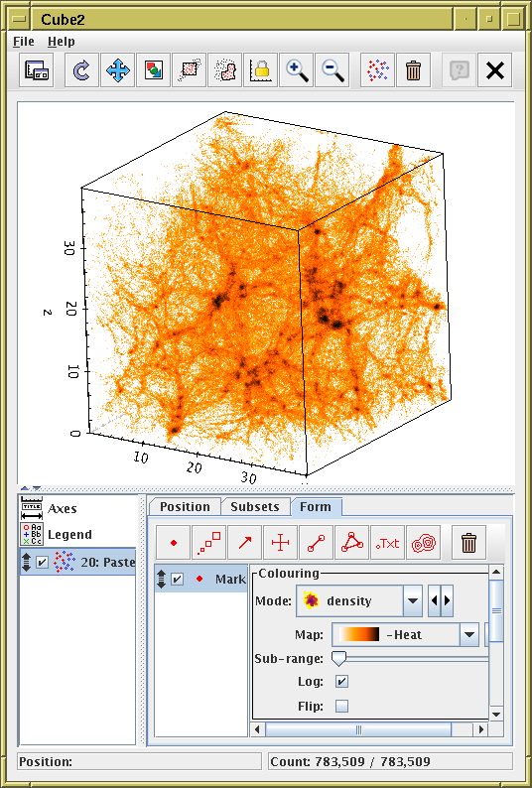This screenshot has height=788, width=532.
Task: Toggle the Log checkbox
Action: (x=341, y=682)
